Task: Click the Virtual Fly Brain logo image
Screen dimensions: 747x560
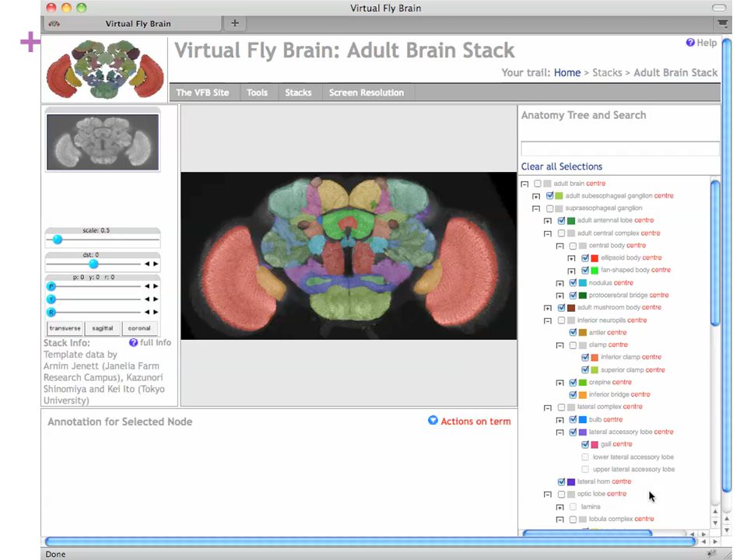Action: click(105, 69)
